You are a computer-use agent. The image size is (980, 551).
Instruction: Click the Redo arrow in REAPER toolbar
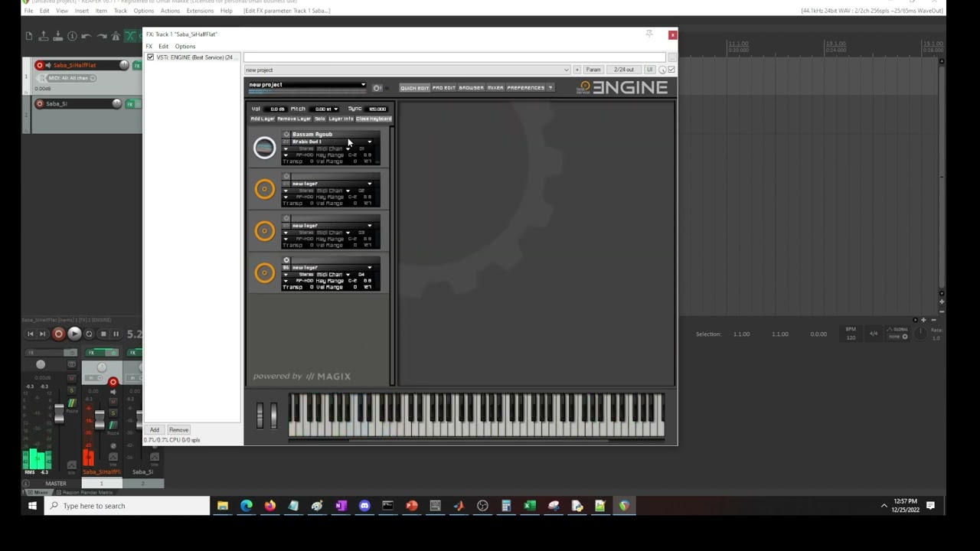(101, 36)
